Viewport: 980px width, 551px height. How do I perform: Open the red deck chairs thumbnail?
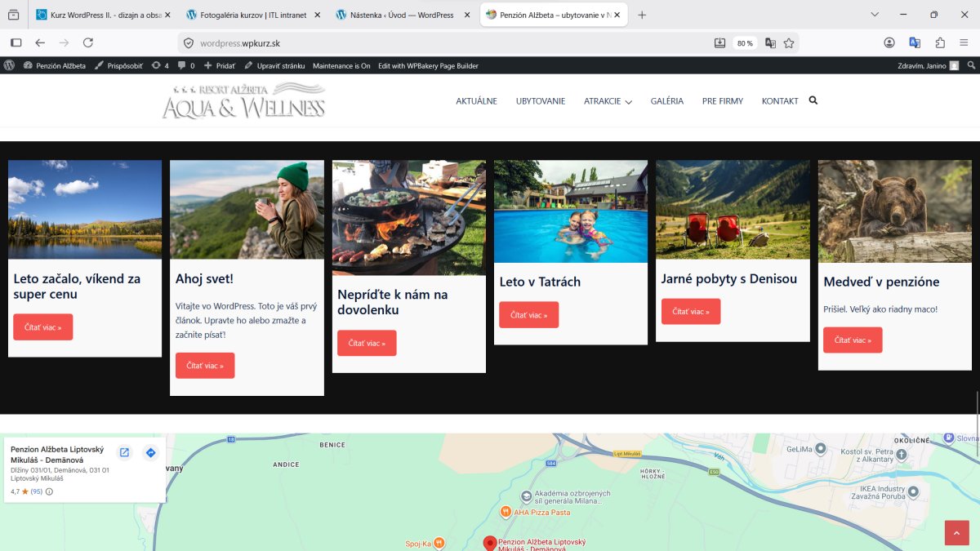tap(733, 210)
